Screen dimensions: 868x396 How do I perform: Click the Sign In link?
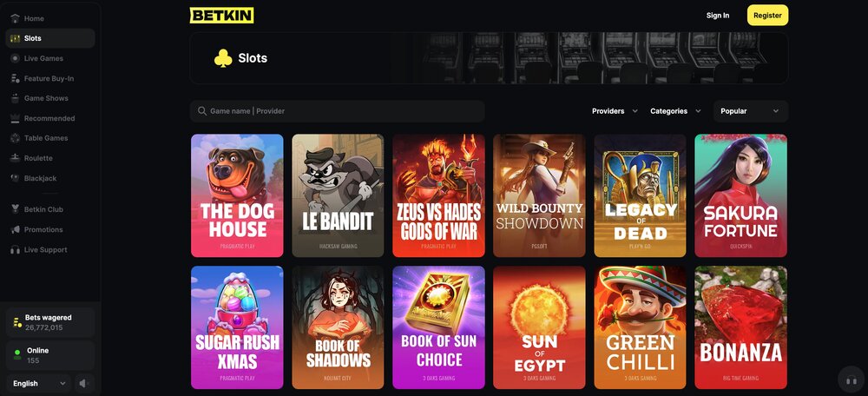coord(718,16)
